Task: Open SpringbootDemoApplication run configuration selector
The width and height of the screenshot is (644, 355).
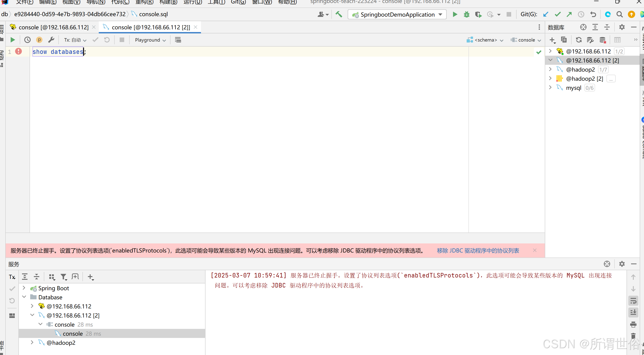Action: click(x=397, y=15)
